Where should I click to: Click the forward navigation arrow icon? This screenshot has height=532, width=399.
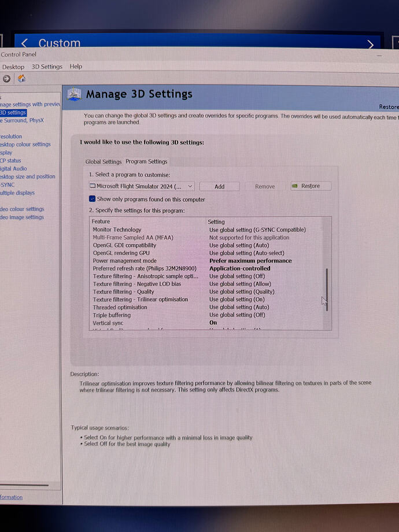(x=6, y=79)
